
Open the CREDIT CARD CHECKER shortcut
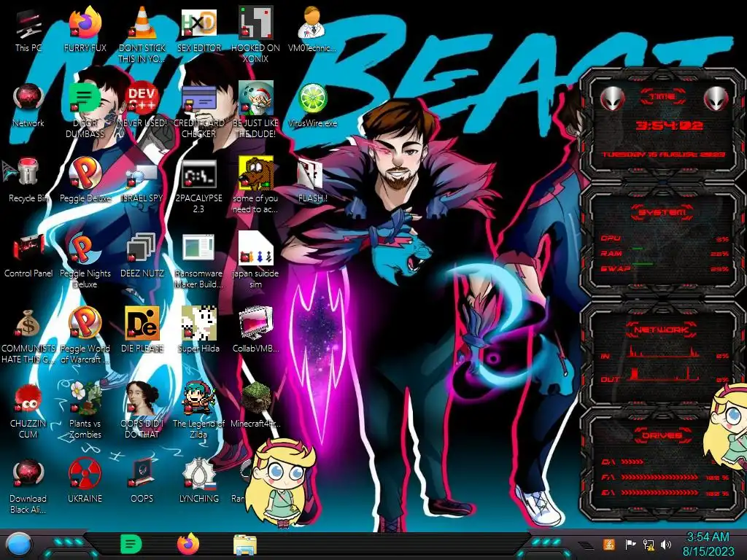(x=198, y=111)
